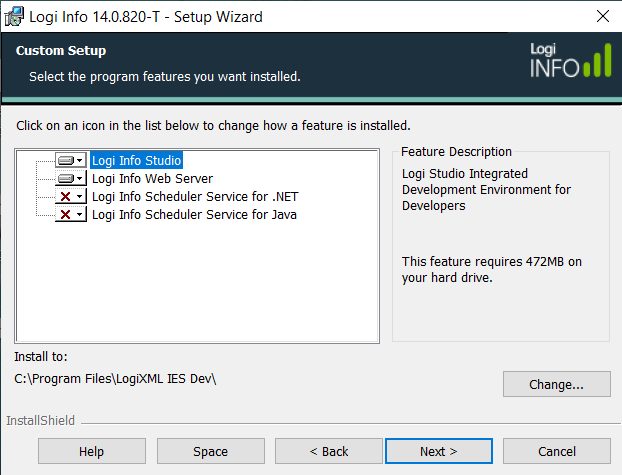Click the Change... install folder button
This screenshot has height=475, width=622.
(557, 384)
